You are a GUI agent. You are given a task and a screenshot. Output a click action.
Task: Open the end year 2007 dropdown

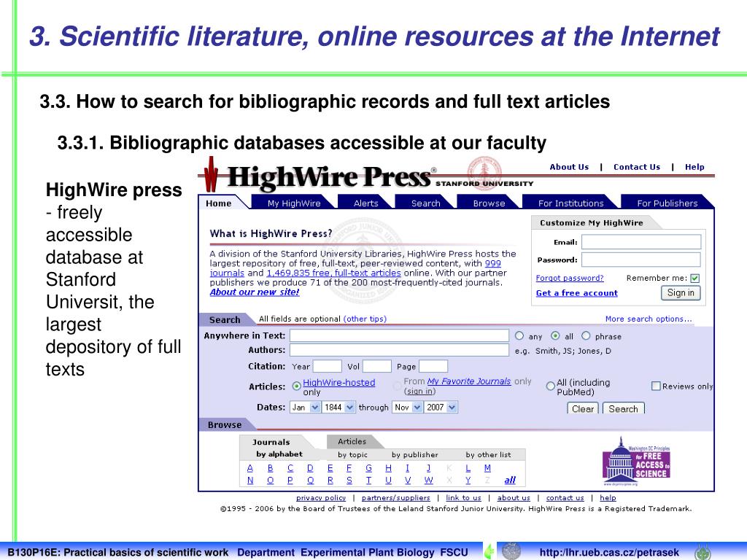tap(441, 407)
